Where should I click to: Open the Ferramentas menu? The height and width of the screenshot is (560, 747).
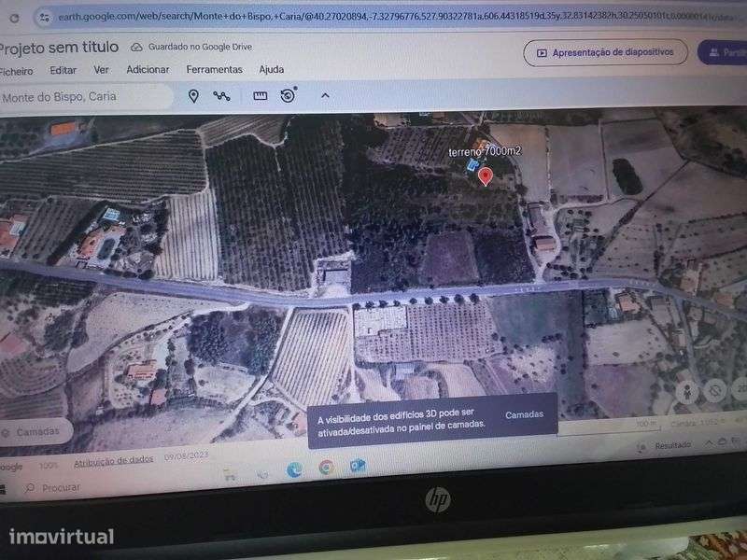pyautogui.click(x=215, y=69)
